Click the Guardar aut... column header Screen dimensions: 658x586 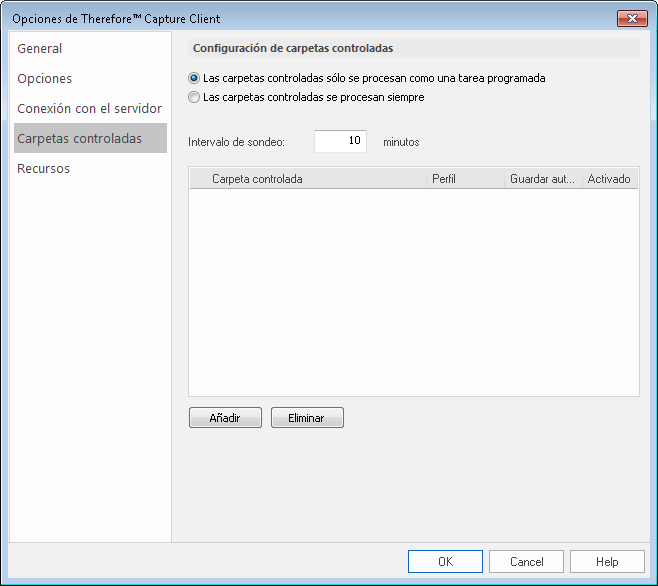pos(543,179)
